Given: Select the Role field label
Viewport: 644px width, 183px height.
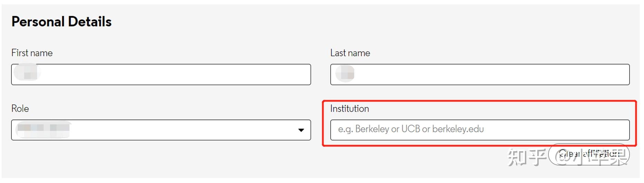Looking at the screenshot, I should coord(20,108).
